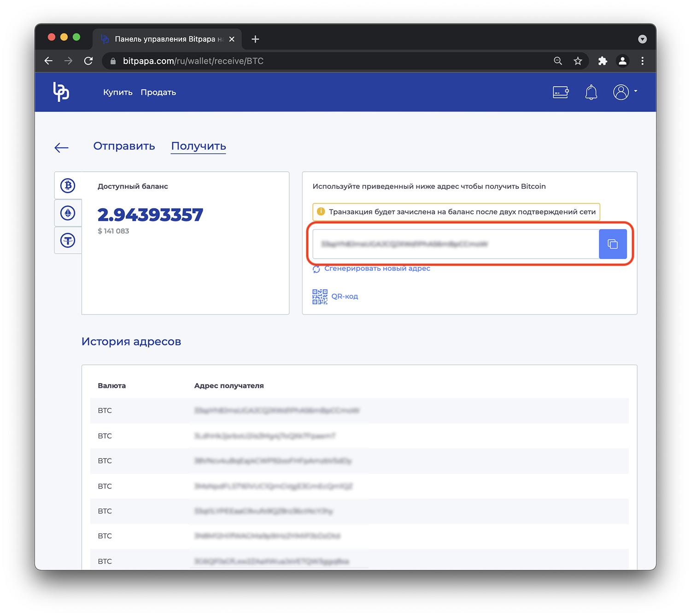Click the refresh icon beside generate address

[x=316, y=269]
